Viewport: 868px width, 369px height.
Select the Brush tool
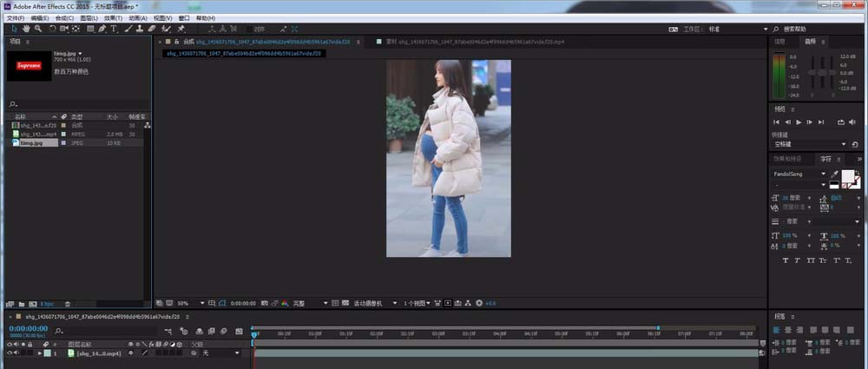coord(128,29)
